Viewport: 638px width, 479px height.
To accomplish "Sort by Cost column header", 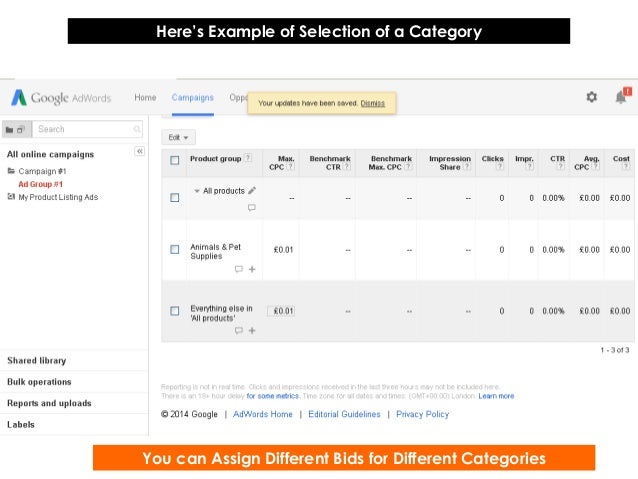I will [621, 158].
